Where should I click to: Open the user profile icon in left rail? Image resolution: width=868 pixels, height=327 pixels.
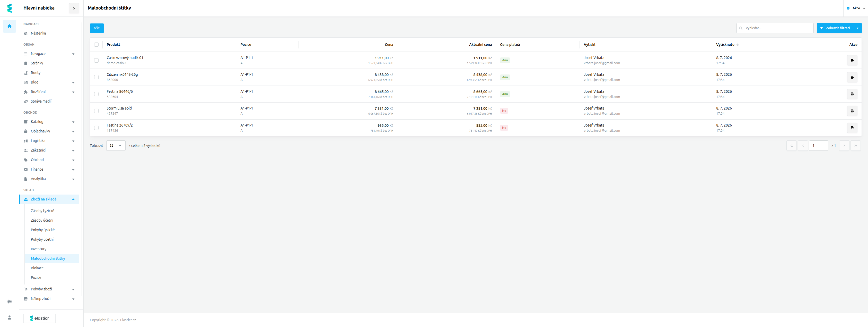pos(10,317)
